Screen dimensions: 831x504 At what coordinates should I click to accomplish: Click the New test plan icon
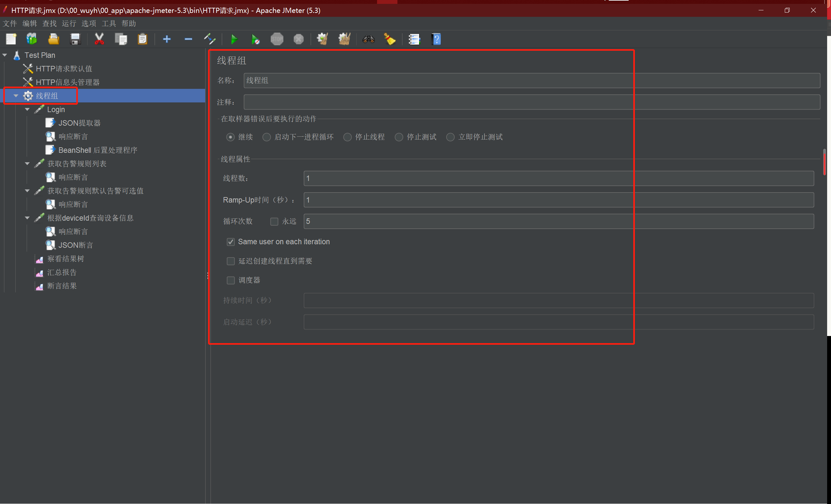[11, 39]
